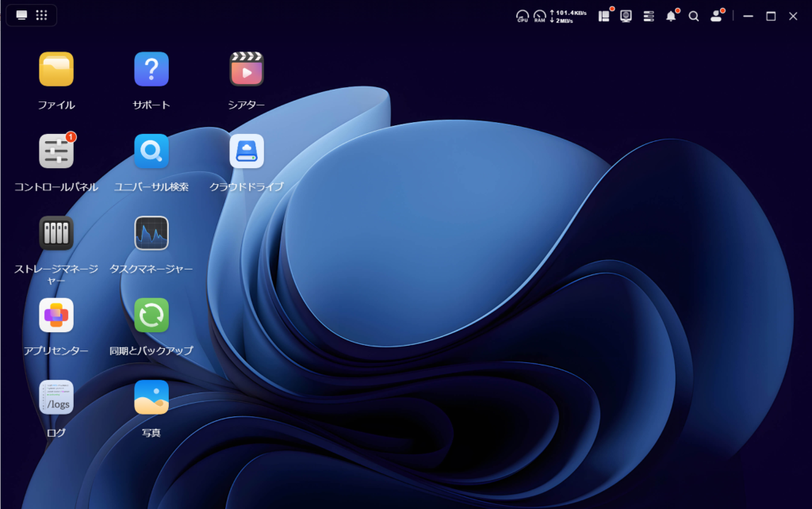Launch the サポート help app
This screenshot has height=509, width=812.
pos(151,70)
